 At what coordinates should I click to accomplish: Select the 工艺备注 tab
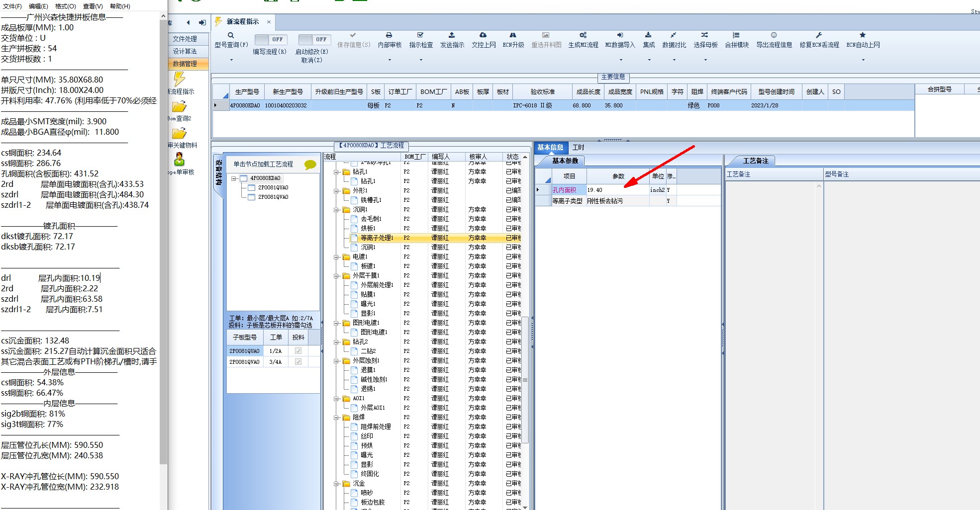[x=756, y=161]
